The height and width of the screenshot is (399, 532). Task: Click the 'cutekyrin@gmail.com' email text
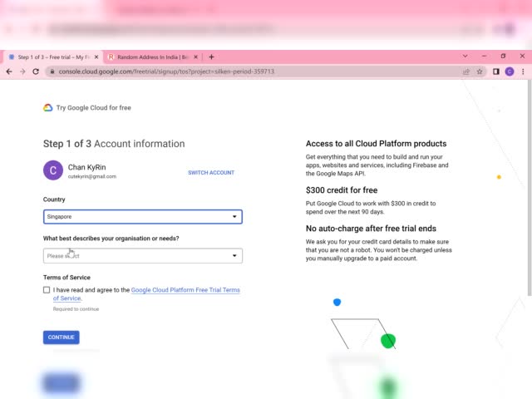pyautogui.click(x=92, y=176)
